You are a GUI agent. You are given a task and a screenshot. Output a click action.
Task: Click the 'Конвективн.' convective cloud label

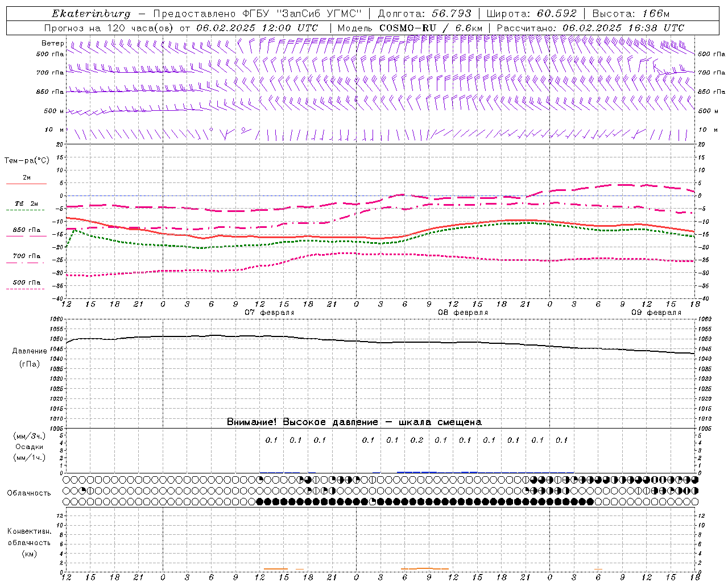tap(29, 531)
